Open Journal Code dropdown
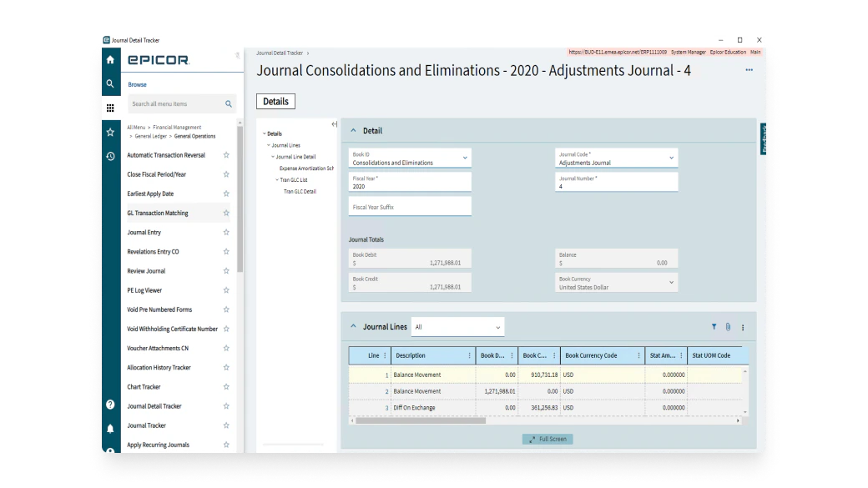Image resolution: width=868 pixels, height=488 pixels. tap(671, 158)
